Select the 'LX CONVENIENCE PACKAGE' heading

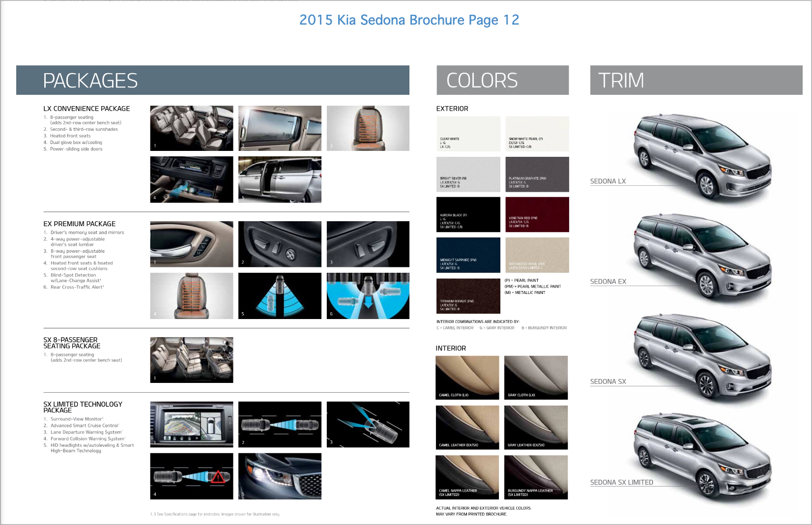click(x=87, y=109)
